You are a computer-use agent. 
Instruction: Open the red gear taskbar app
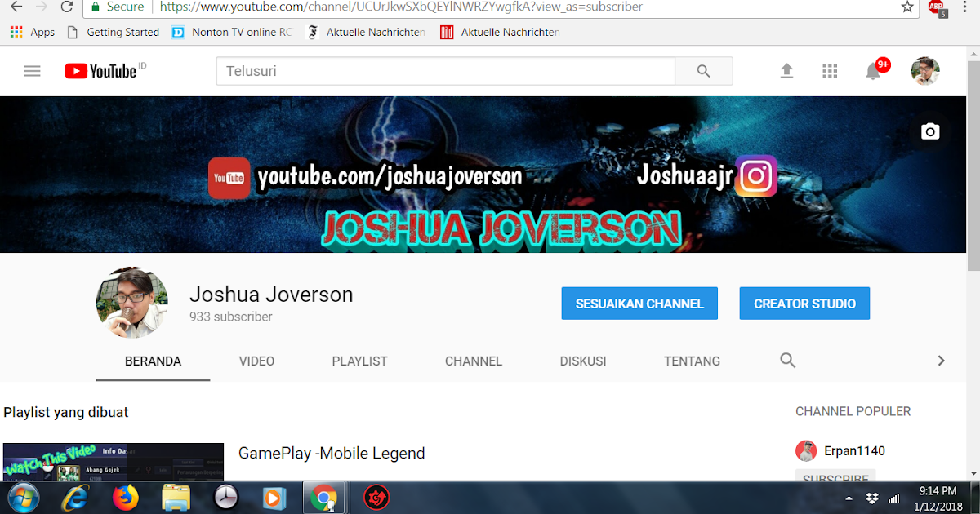click(x=376, y=497)
